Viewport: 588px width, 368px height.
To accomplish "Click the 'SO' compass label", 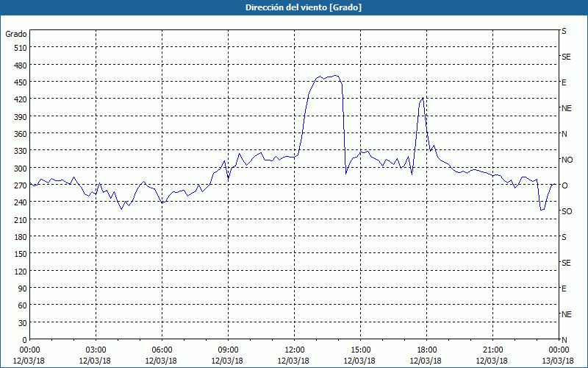I will click(x=567, y=211).
